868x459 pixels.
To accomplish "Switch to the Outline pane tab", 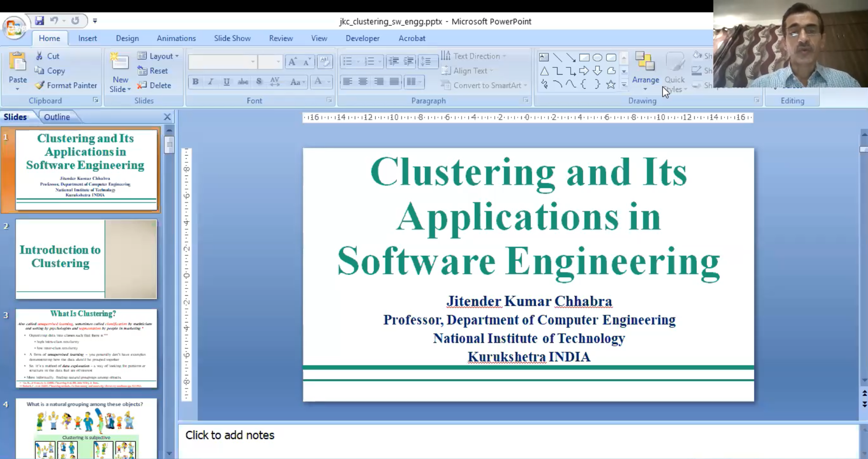I will (x=57, y=117).
